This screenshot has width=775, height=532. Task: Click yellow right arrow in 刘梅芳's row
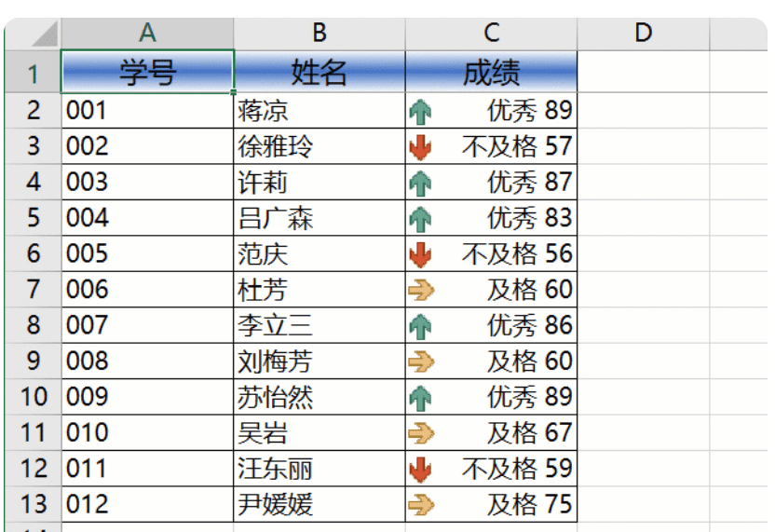pos(421,361)
